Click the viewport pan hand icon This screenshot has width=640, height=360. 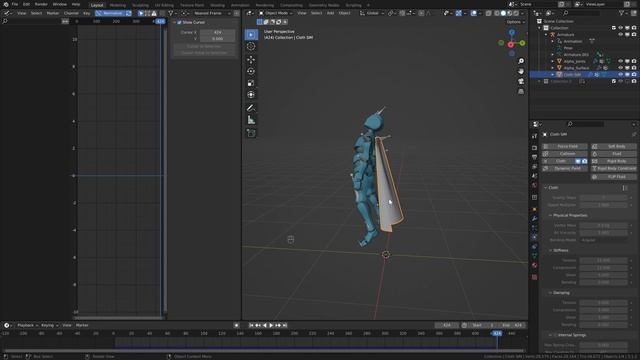(x=521, y=71)
